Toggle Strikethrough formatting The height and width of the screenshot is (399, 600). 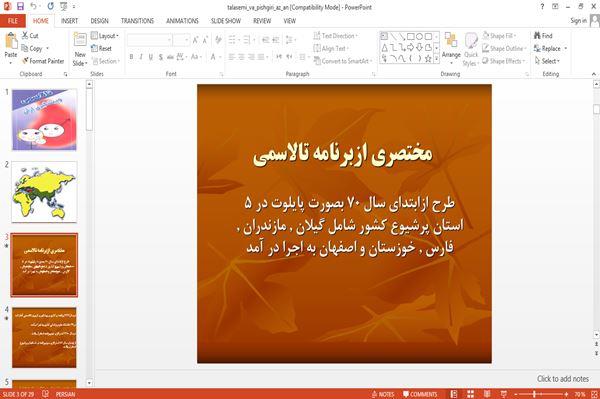click(x=170, y=57)
